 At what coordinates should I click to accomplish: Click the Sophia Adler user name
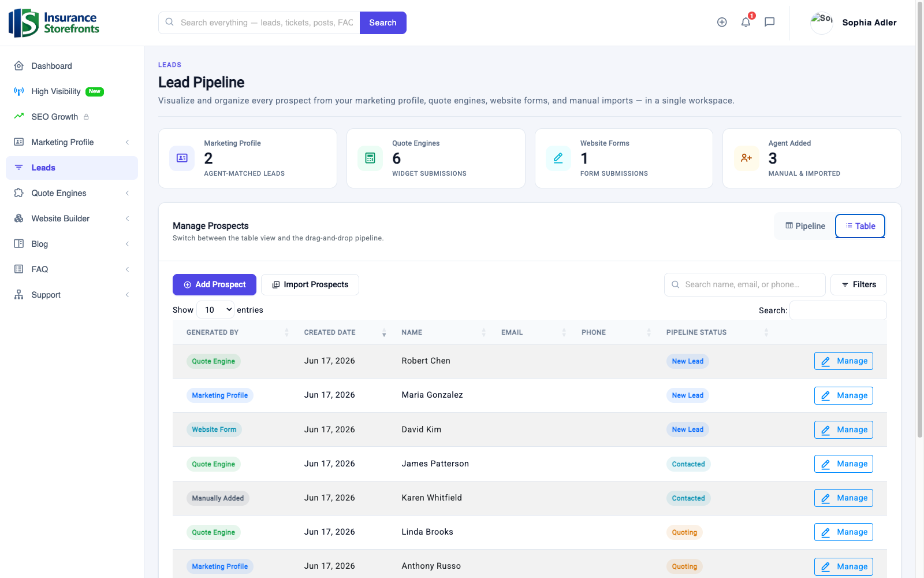click(x=869, y=23)
